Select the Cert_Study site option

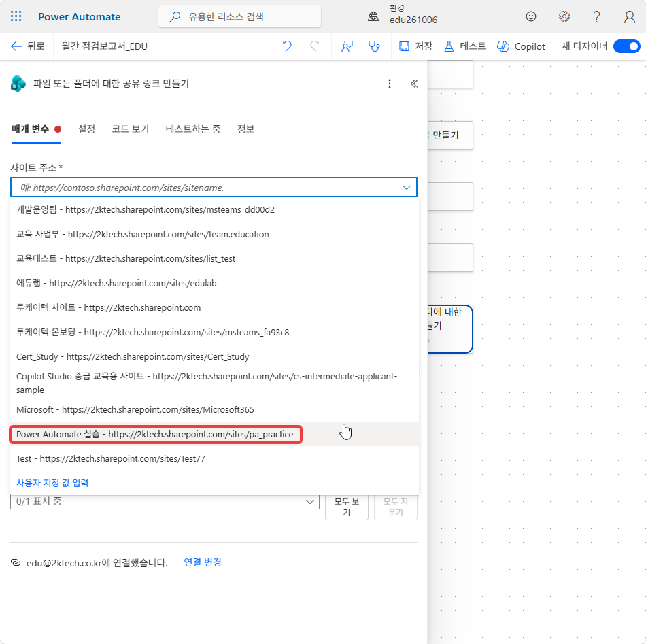[x=214, y=357]
